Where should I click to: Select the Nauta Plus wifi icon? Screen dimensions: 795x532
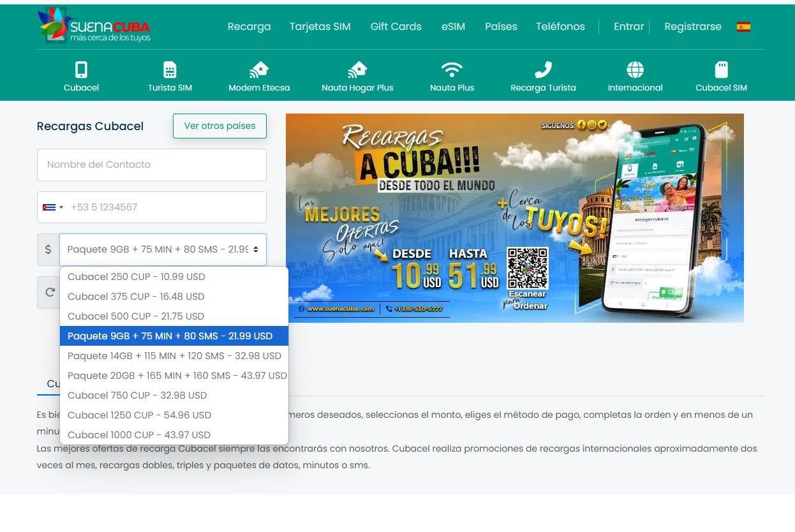(452, 70)
